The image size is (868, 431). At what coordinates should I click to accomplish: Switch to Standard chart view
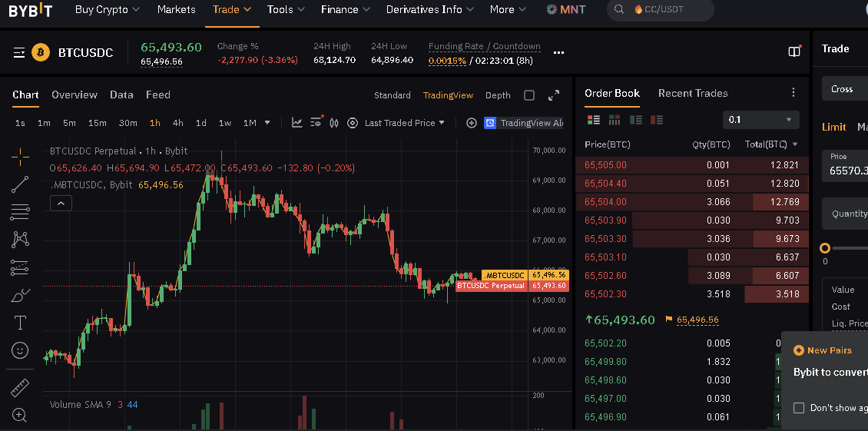point(392,95)
